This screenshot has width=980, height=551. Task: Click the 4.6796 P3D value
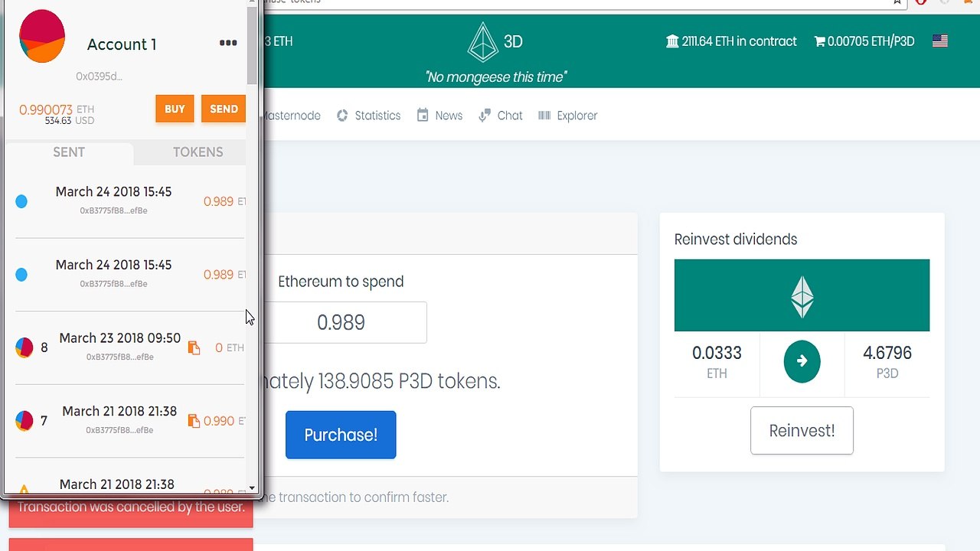click(x=887, y=353)
